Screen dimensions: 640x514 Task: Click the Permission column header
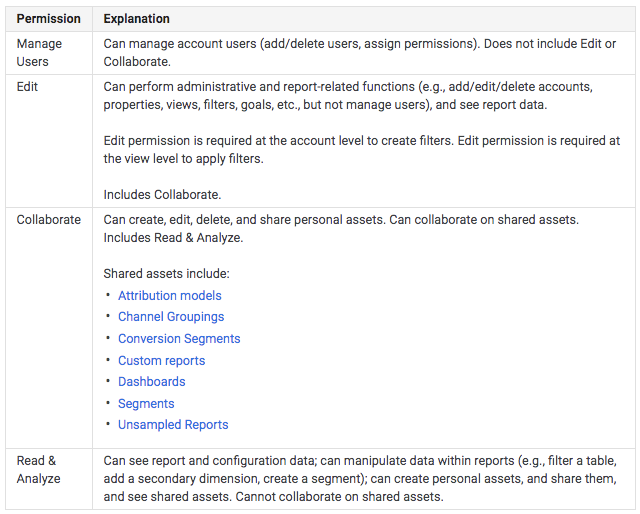pos(49,19)
